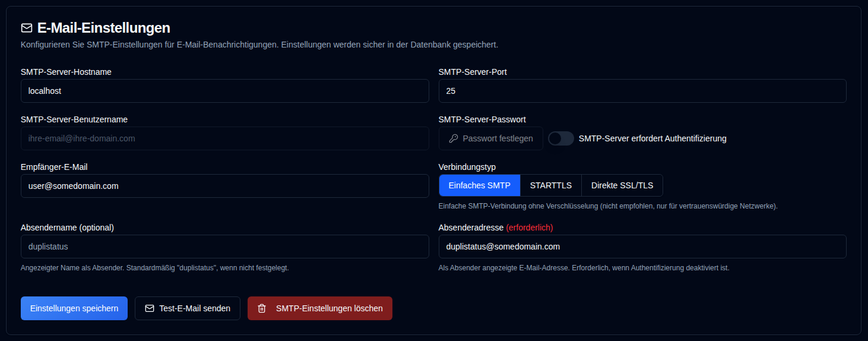Focus the Empfänger-E-Mail field
Image resolution: width=868 pixels, height=341 pixels.
pyautogui.click(x=225, y=186)
